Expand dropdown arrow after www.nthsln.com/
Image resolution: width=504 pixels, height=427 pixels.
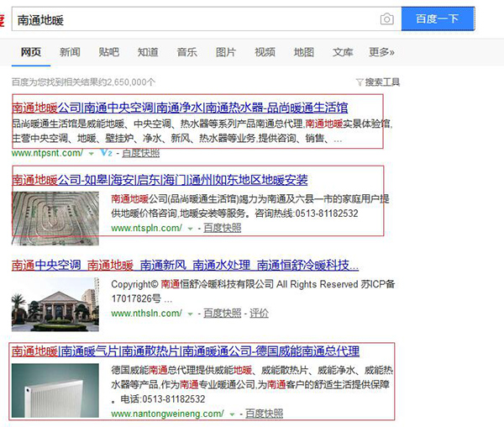point(191,314)
